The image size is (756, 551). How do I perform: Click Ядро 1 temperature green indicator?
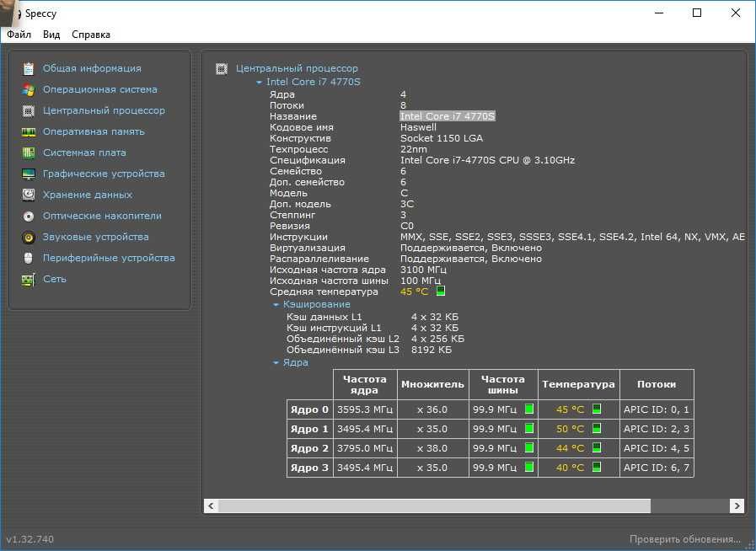597,428
